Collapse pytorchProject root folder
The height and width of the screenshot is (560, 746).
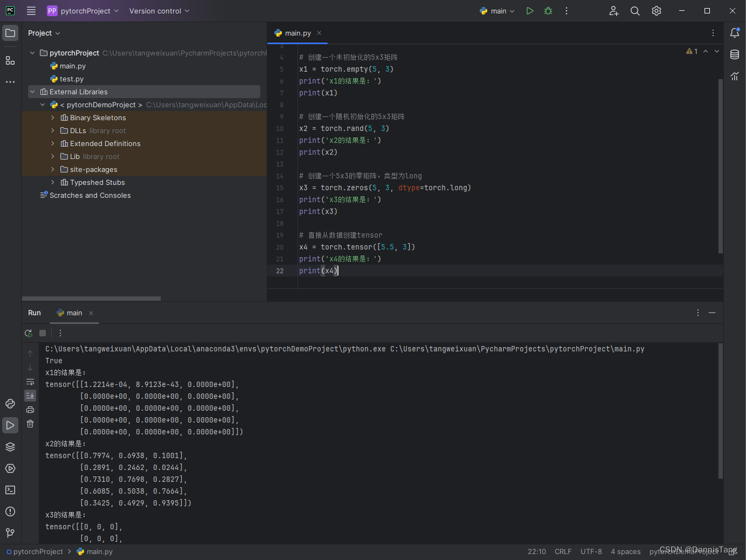coord(32,53)
